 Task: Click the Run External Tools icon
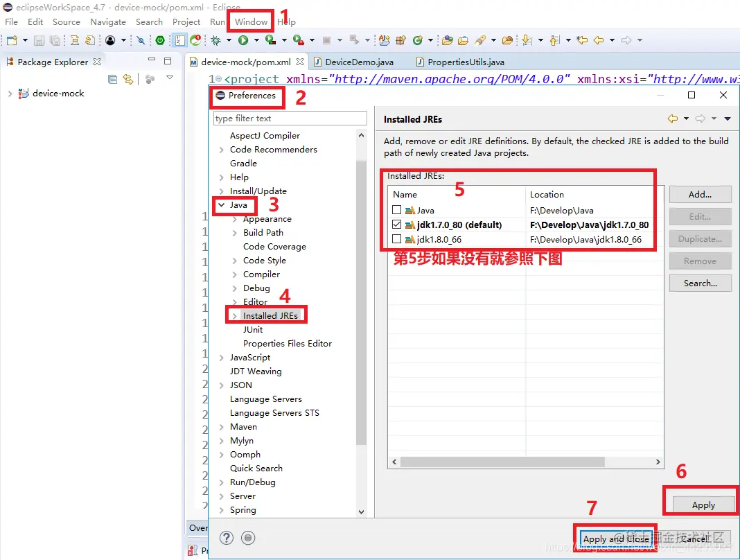click(298, 40)
